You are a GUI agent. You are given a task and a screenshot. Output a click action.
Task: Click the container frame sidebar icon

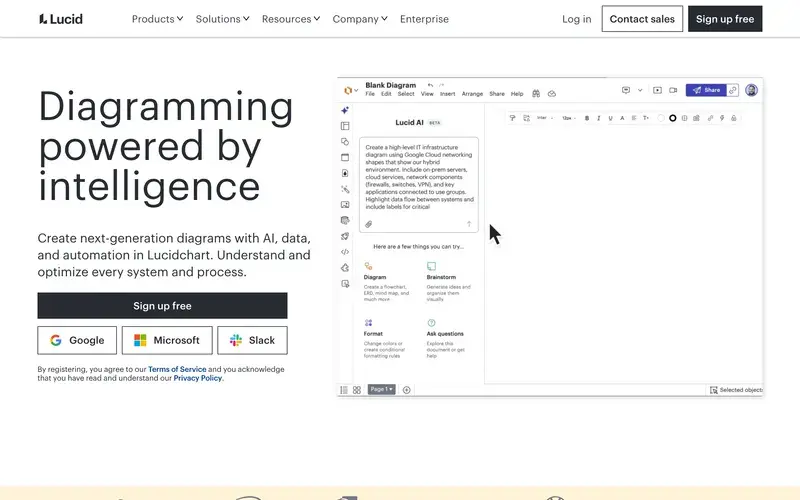[x=345, y=157]
